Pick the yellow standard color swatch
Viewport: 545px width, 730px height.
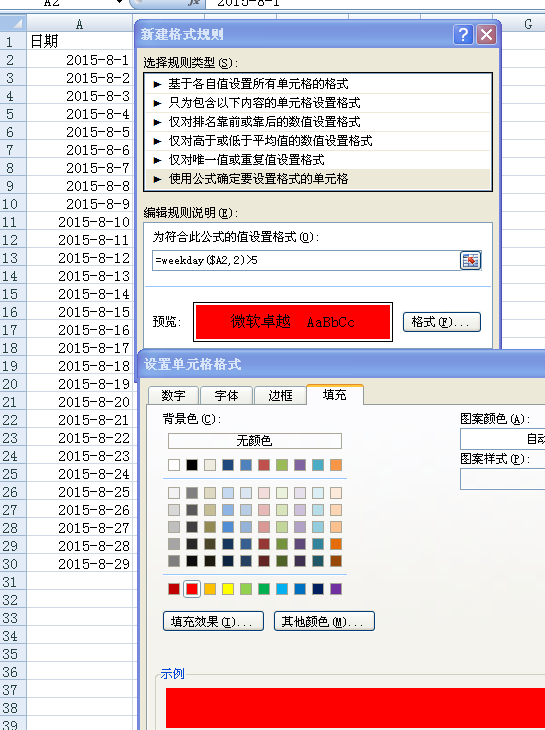[x=228, y=589]
